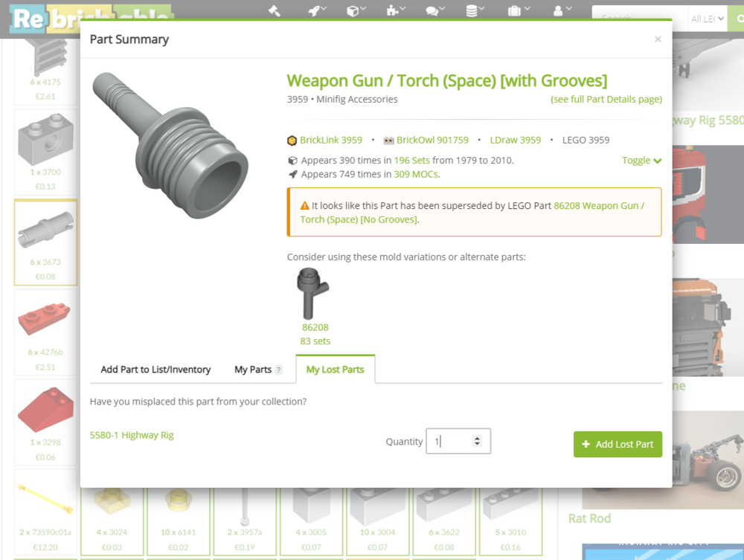Open the 5580-1 Highway Rig link
Screen dimensions: 744x560
point(132,435)
